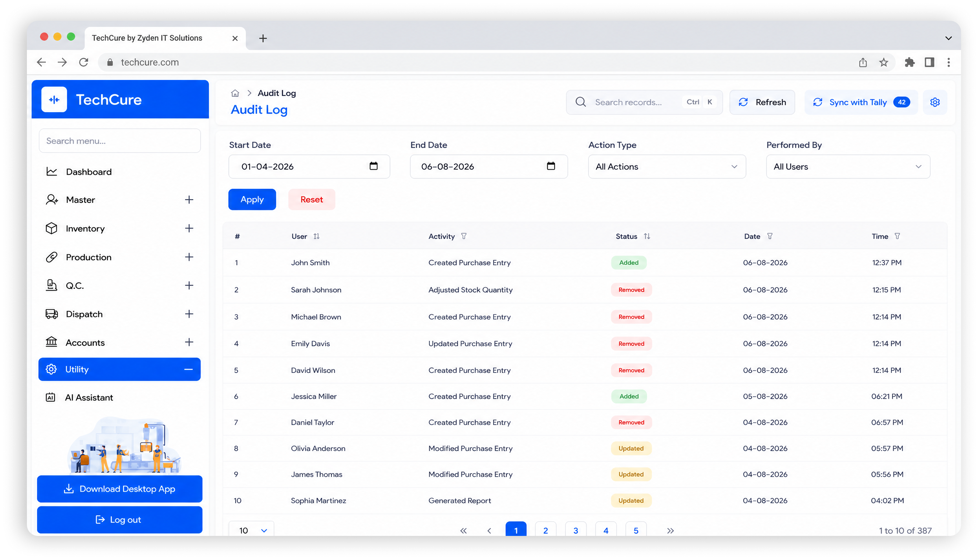Expand the Inventory menu section
This screenshot has height=560, width=979.
189,228
